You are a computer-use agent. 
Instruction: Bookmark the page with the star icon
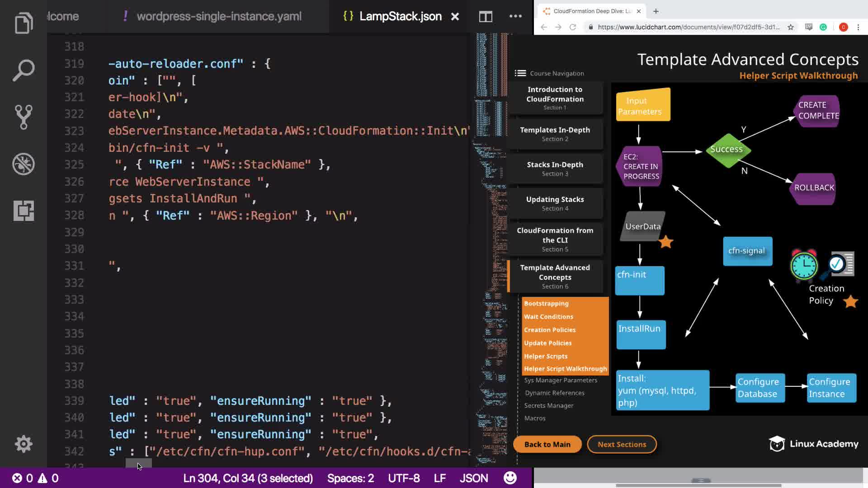(x=791, y=27)
